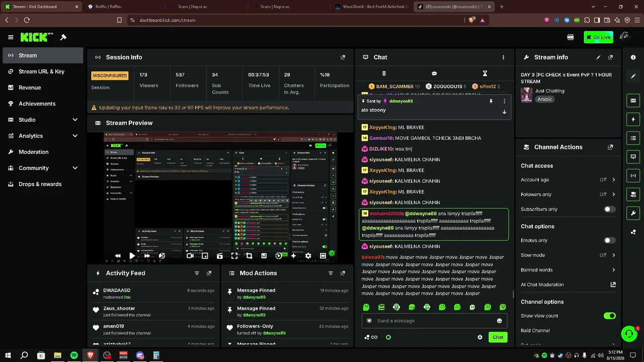This screenshot has height=362, width=644.
Task: Open the hamburger menu beside the Kick logo
Action: click(x=11, y=37)
